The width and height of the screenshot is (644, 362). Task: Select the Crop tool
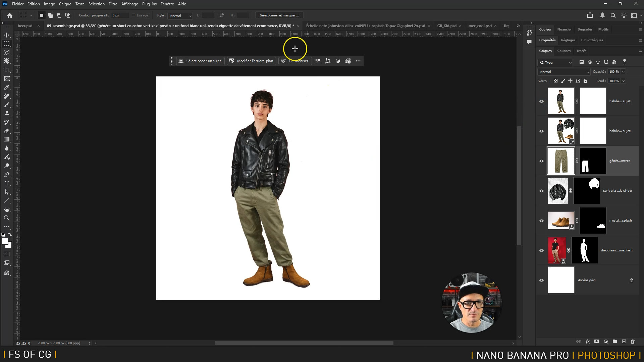coord(7,70)
